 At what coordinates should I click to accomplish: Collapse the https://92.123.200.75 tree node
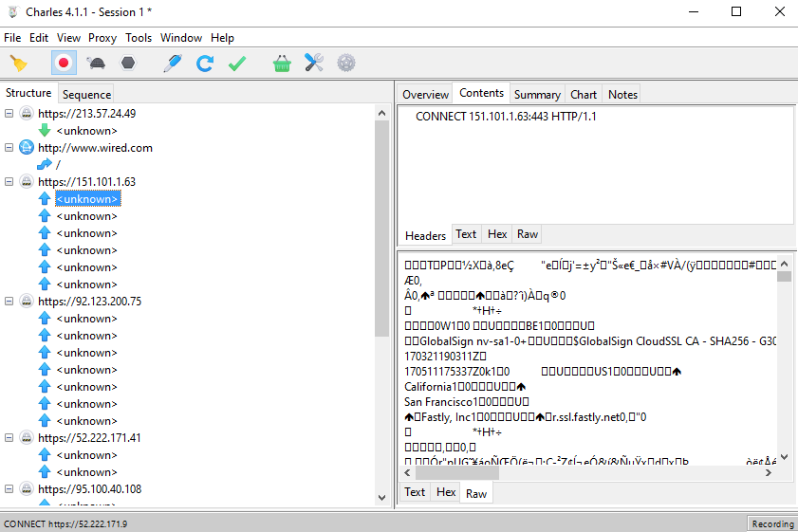[9, 302]
